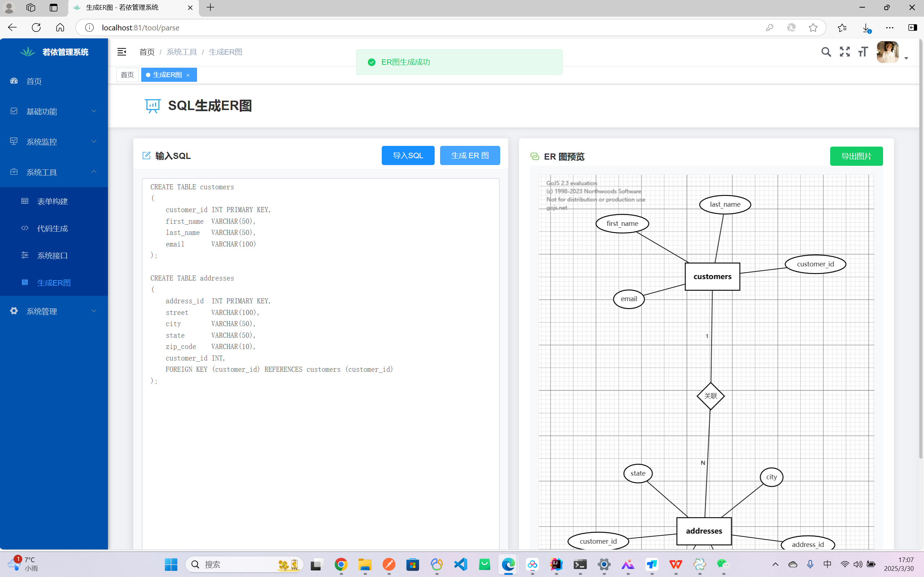Open the header search icon

[x=826, y=52]
